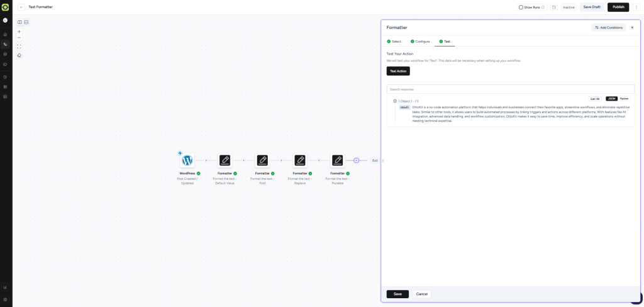
Task: Select the Formatter node labeled Pluralize
Action: [x=338, y=160]
